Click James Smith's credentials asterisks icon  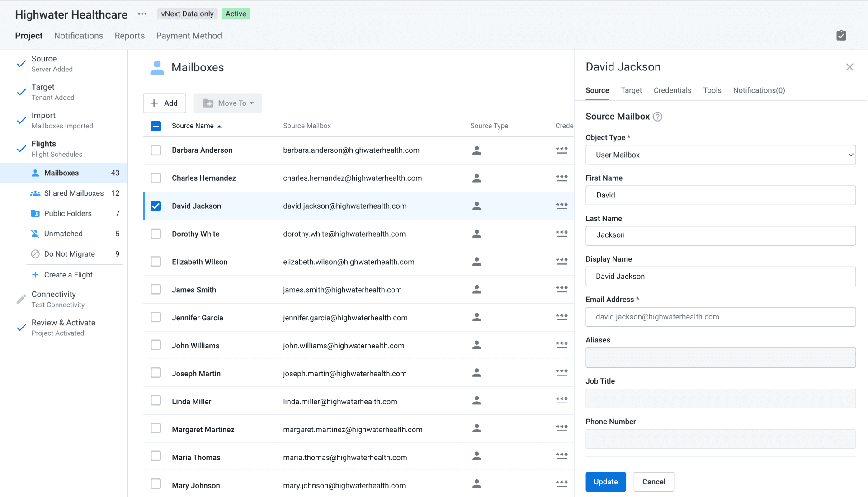tap(561, 290)
